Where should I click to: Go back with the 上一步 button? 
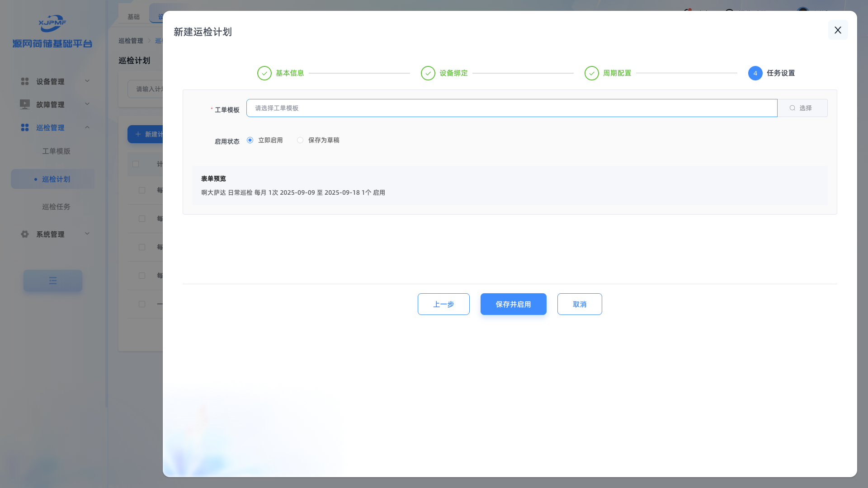click(x=443, y=304)
